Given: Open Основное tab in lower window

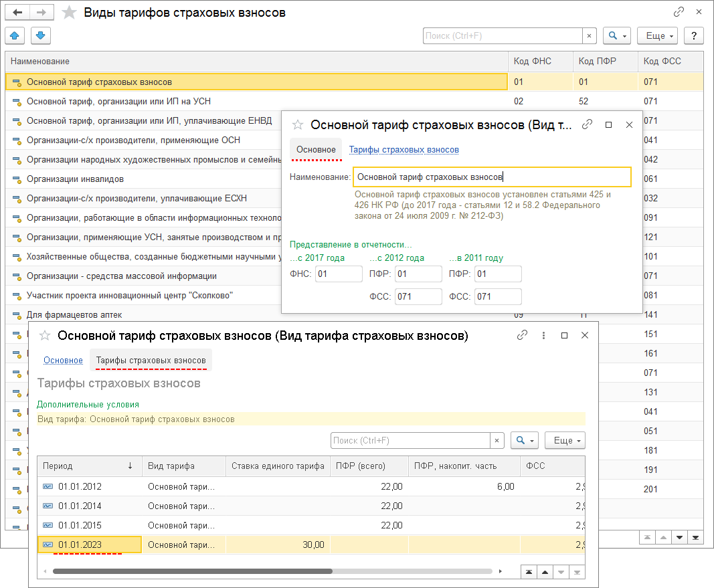Looking at the screenshot, I should tap(63, 361).
